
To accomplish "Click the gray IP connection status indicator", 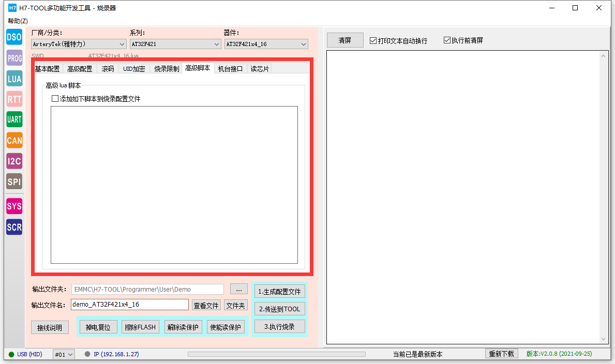I will [x=87, y=354].
